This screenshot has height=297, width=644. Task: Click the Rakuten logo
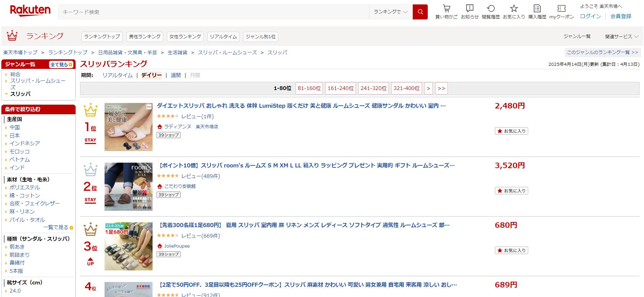tap(30, 11)
